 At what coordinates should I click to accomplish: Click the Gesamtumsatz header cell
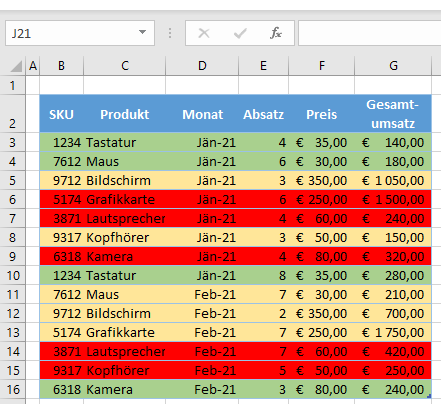click(393, 114)
